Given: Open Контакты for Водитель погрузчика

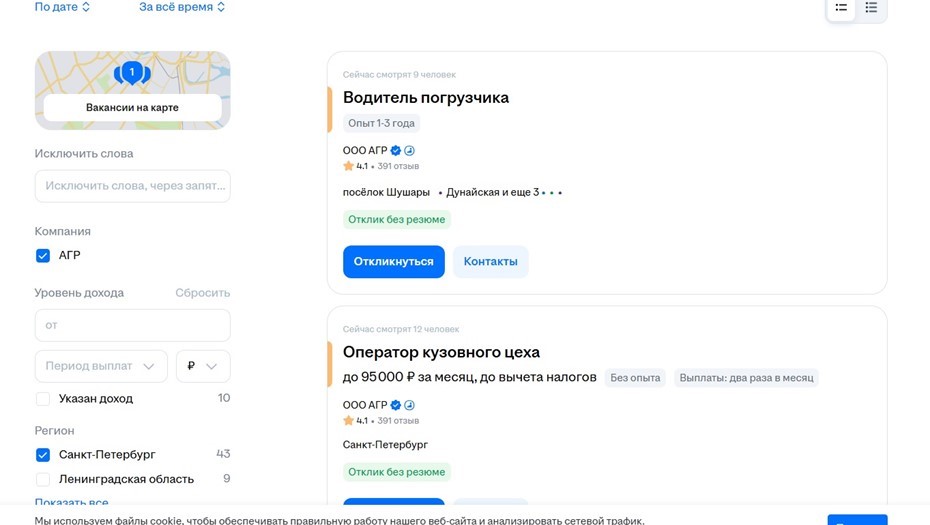Looking at the screenshot, I should [490, 262].
